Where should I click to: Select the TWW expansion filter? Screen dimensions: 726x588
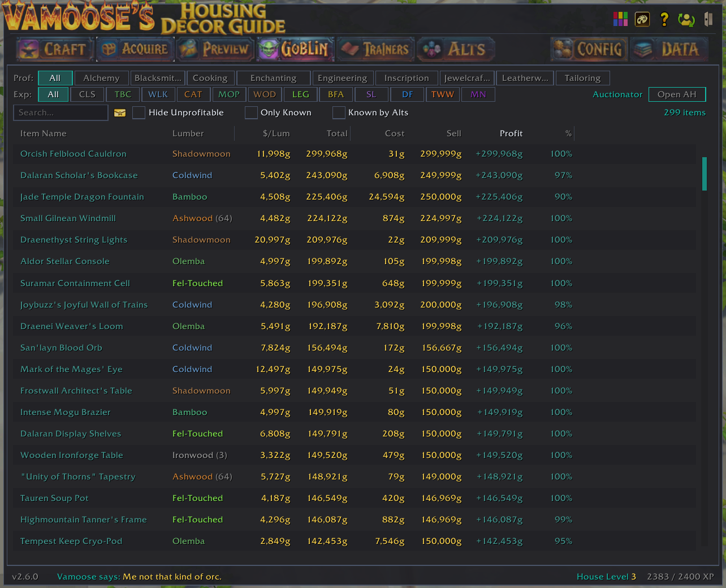click(443, 94)
